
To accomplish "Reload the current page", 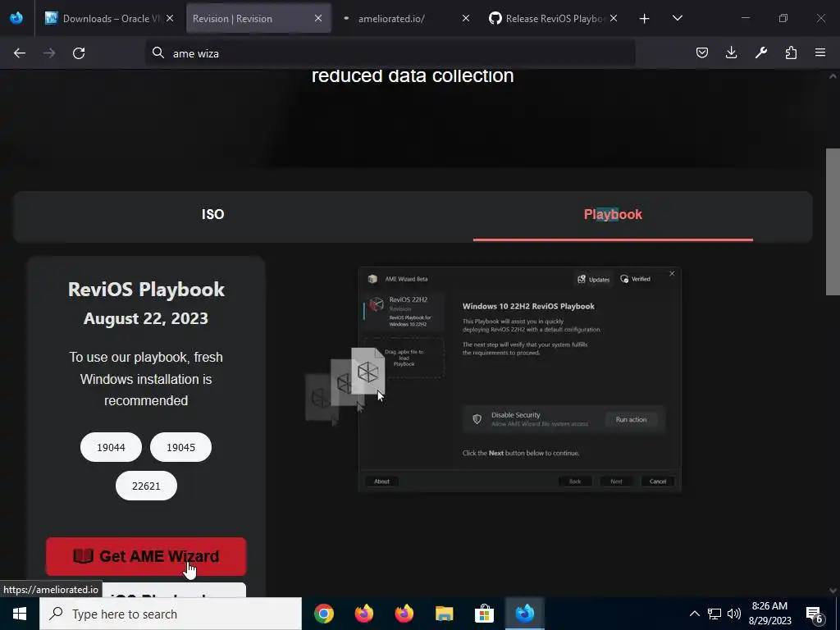I will pos(79,53).
